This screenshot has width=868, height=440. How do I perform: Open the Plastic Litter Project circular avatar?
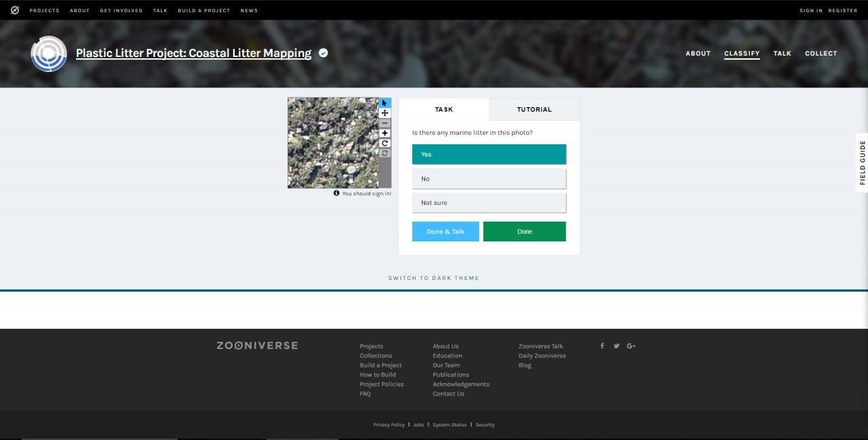tap(49, 54)
